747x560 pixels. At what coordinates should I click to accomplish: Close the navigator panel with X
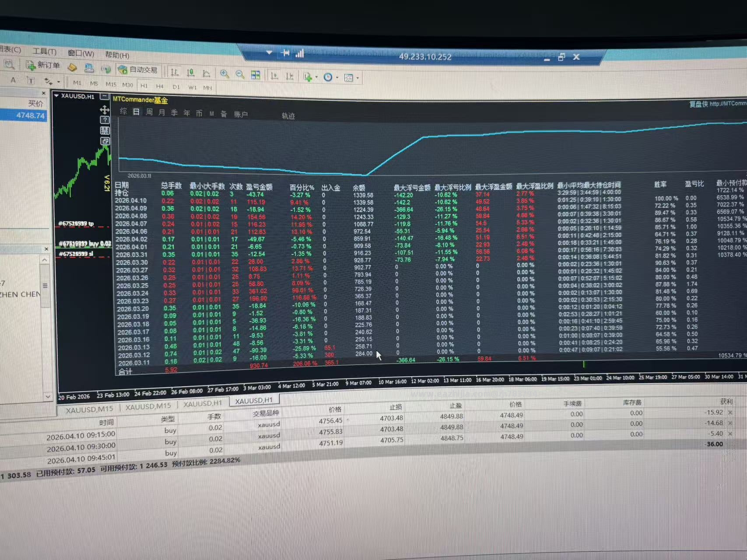46,249
